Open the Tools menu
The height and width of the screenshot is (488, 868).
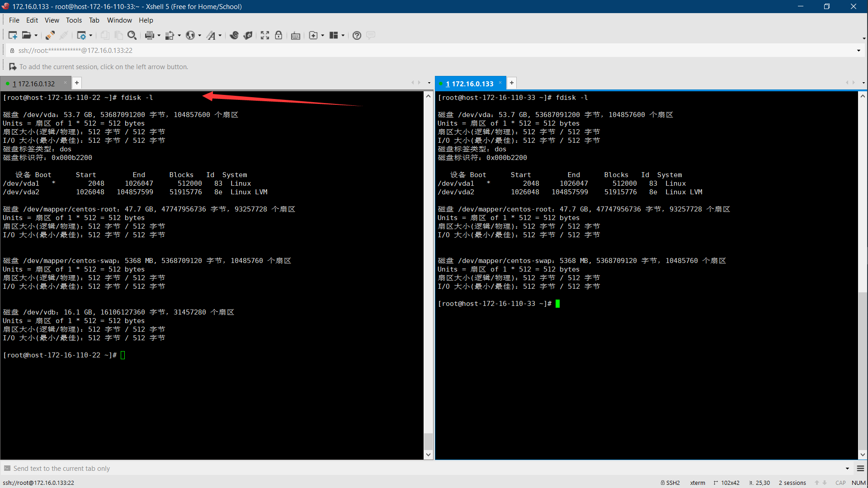[74, 20]
